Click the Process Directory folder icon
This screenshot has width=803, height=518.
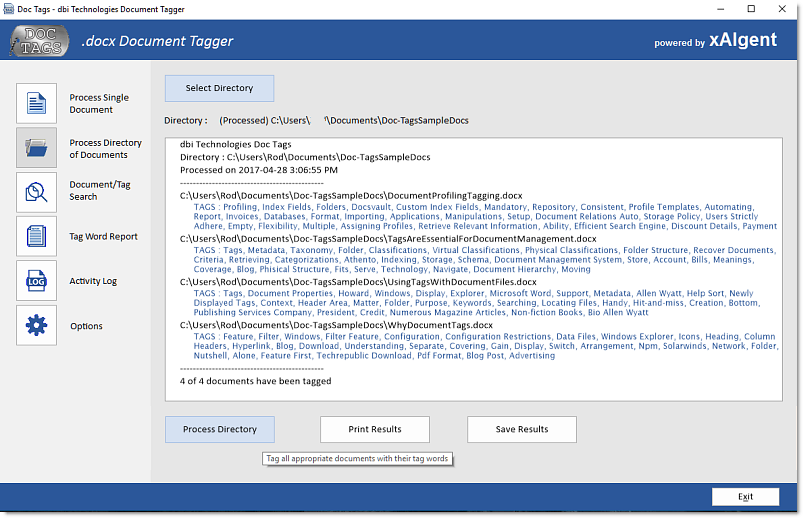coord(36,148)
